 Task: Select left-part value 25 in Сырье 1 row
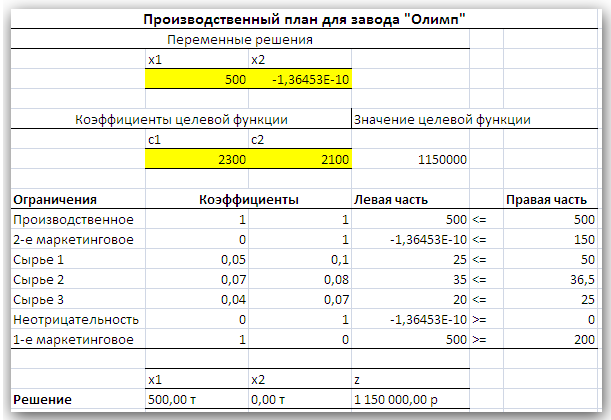click(411, 259)
